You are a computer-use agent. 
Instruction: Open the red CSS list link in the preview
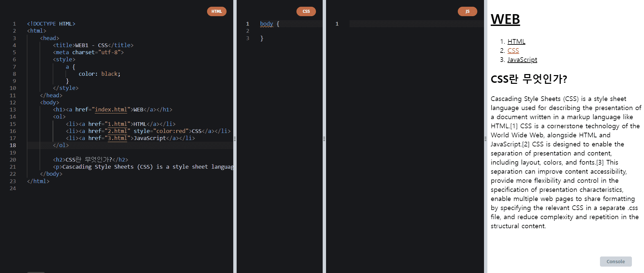[513, 50]
